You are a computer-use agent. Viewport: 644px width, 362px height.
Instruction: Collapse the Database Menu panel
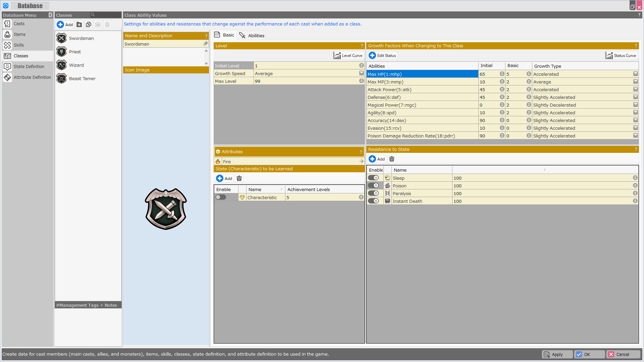[x=50, y=15]
